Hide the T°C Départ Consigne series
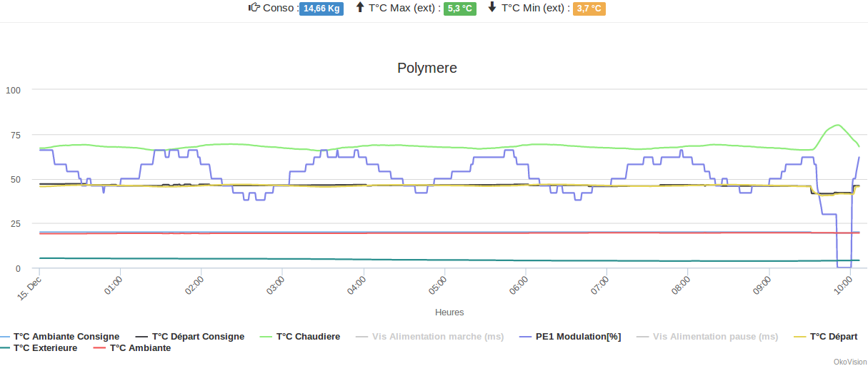 (x=198, y=337)
